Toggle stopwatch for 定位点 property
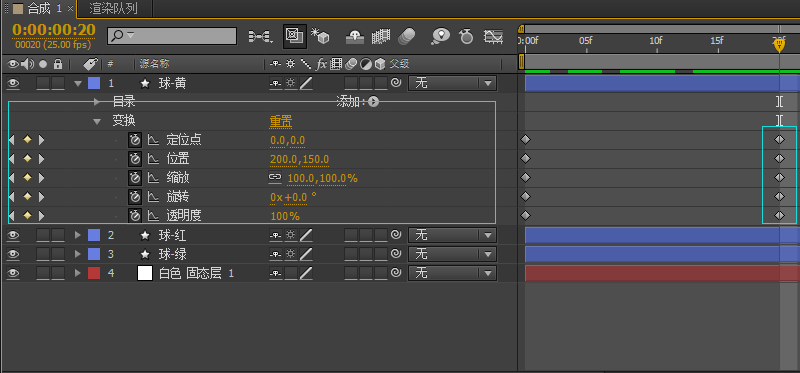 click(x=135, y=140)
